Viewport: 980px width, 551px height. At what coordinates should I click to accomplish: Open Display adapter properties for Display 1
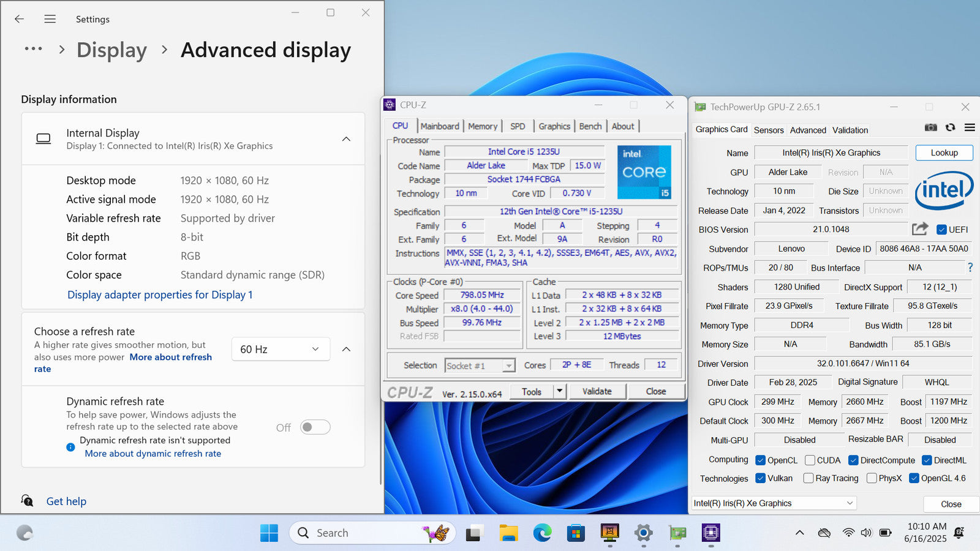click(160, 294)
